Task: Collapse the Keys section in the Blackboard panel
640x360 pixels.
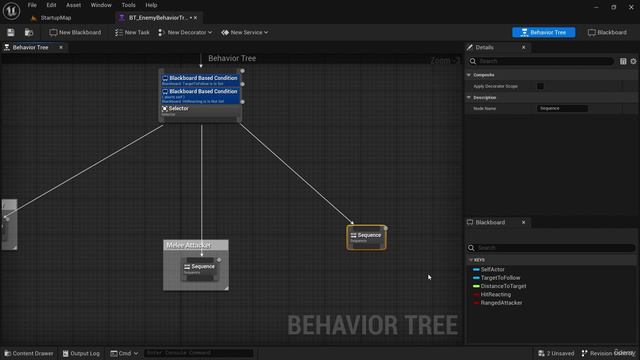Action: pos(471,260)
